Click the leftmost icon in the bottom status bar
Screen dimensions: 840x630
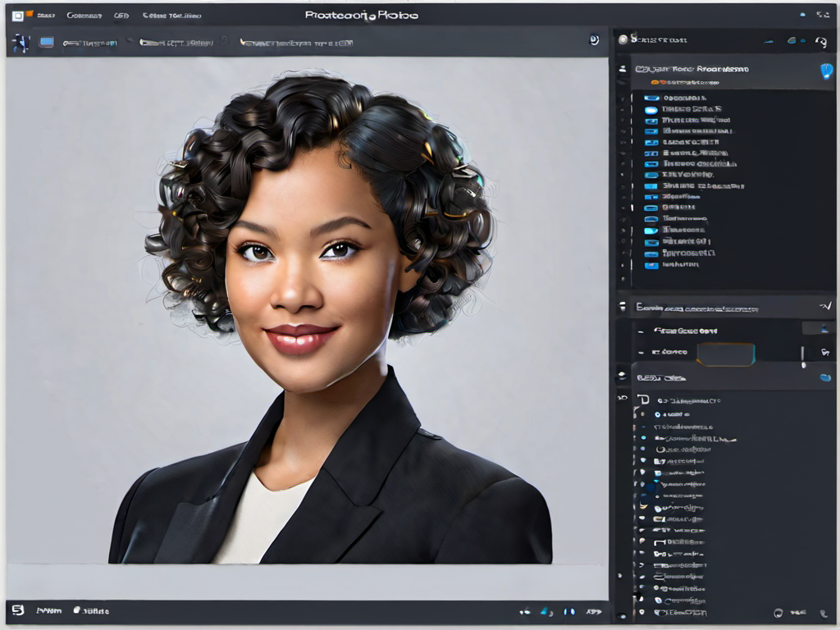[17, 610]
